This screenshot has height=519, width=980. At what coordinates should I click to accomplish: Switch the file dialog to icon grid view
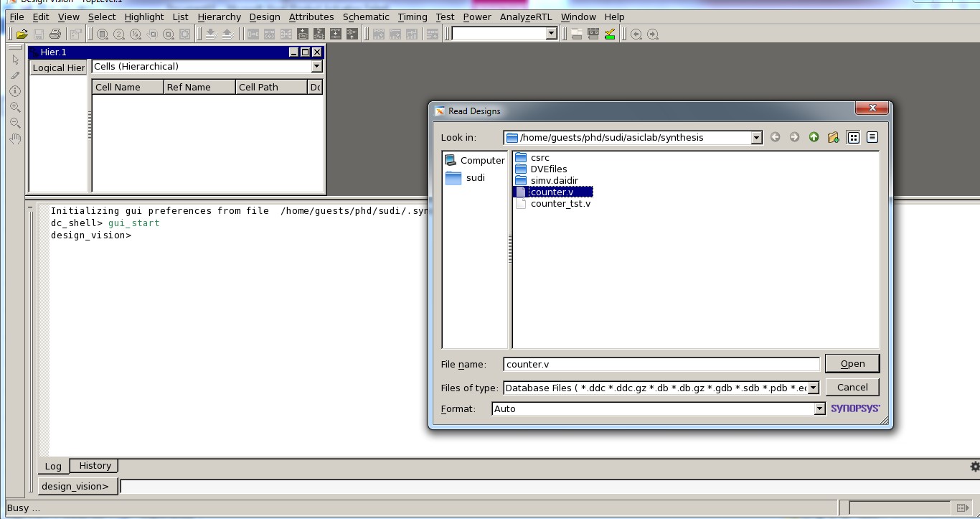[x=853, y=137]
